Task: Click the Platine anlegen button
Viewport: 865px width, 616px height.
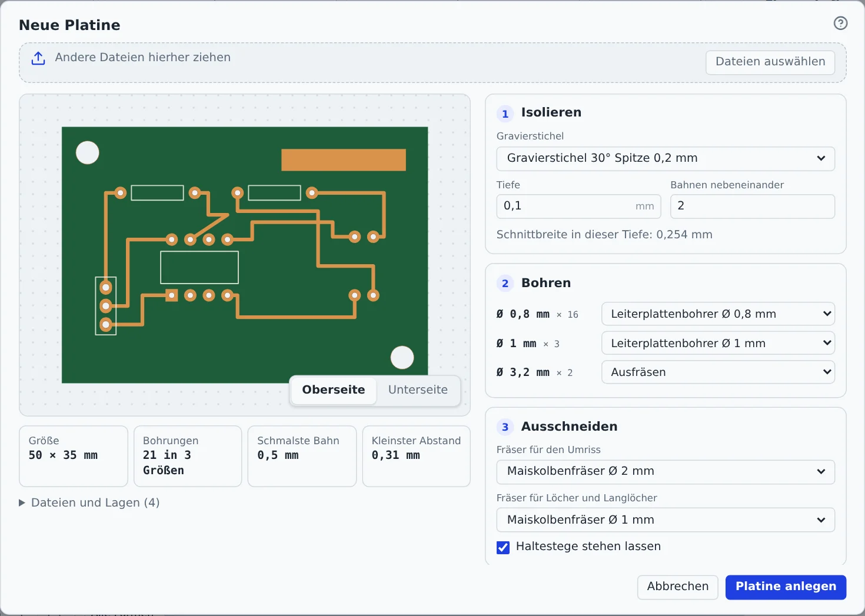Action: 786,587
